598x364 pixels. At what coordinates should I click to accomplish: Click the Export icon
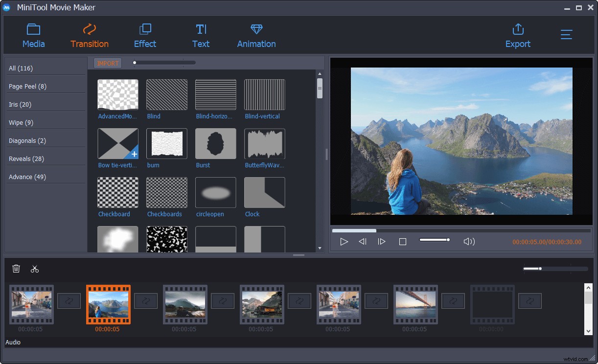(x=518, y=29)
